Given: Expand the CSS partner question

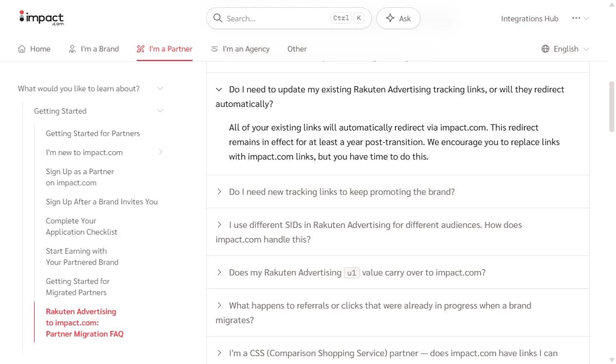Looking at the screenshot, I should 398,353.
